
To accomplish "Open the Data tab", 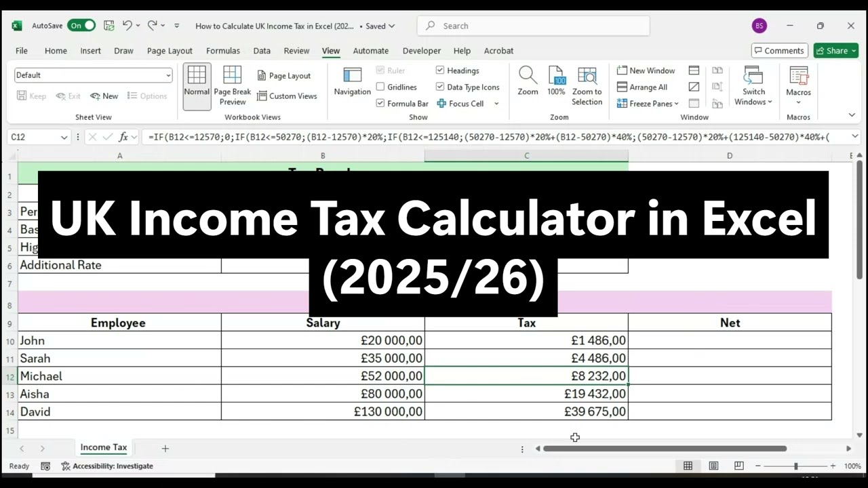I will 262,51.
